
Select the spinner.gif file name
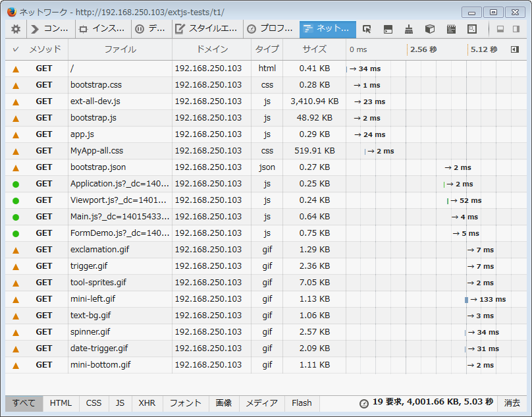[90, 332]
